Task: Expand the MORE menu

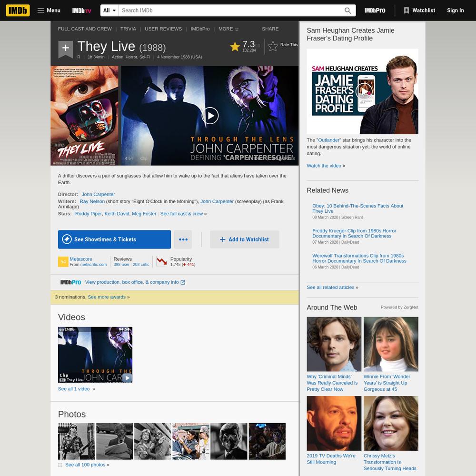Action: tap(228, 29)
